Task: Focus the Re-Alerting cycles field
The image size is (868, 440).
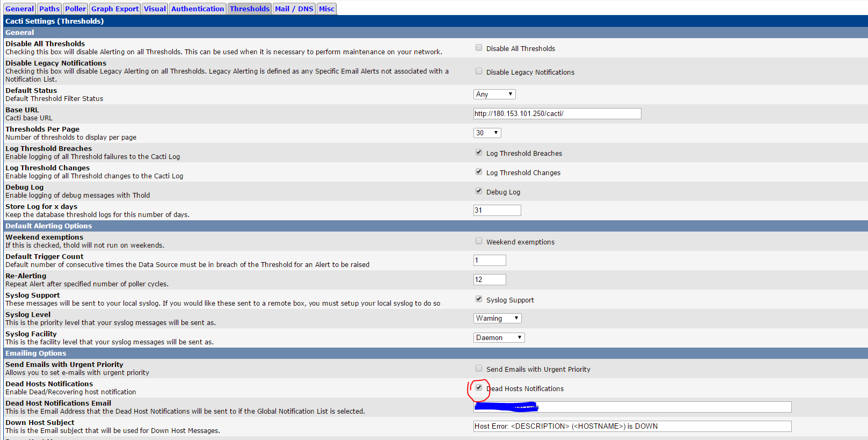Action: (x=489, y=279)
